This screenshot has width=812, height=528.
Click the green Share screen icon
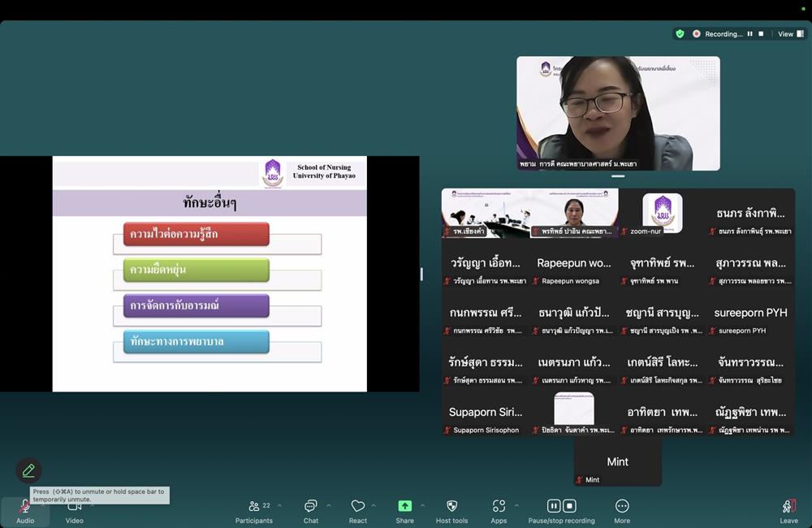[404, 506]
